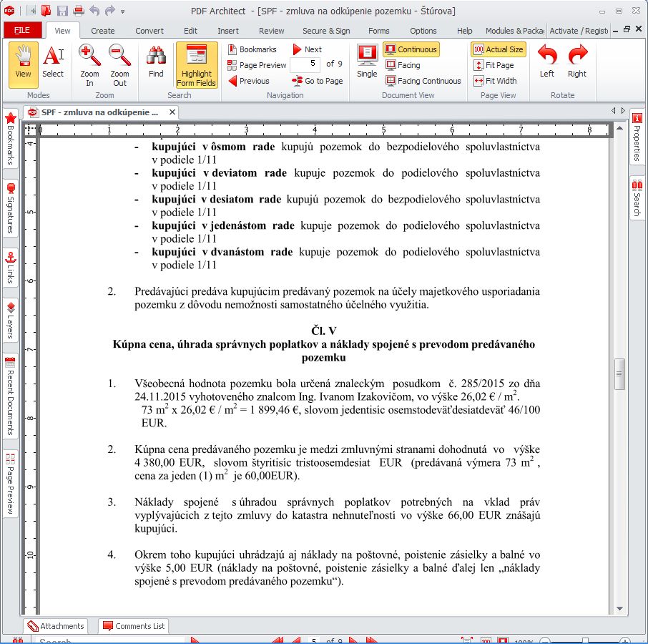
Task: Open the Bookmarks side panel
Action: click(10, 140)
